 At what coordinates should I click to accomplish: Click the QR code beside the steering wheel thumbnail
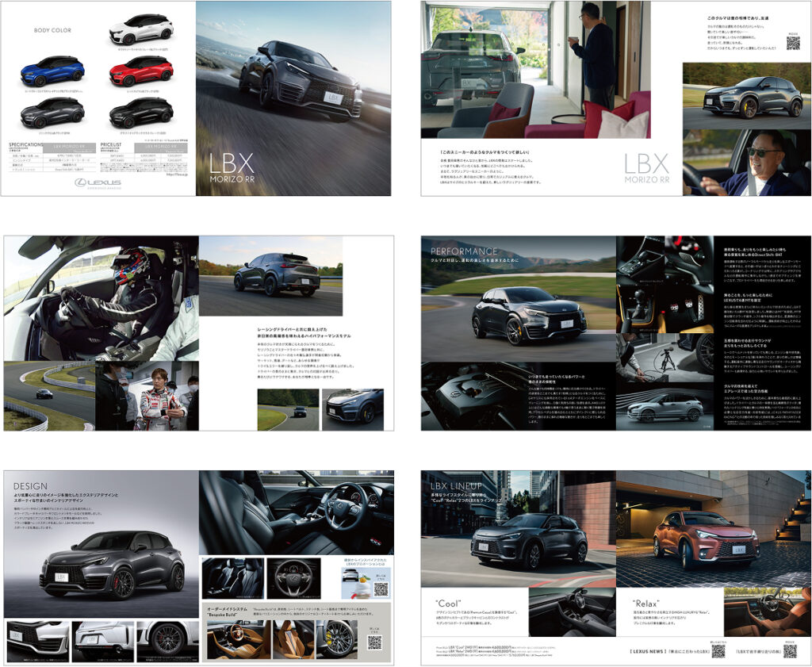coord(381,588)
